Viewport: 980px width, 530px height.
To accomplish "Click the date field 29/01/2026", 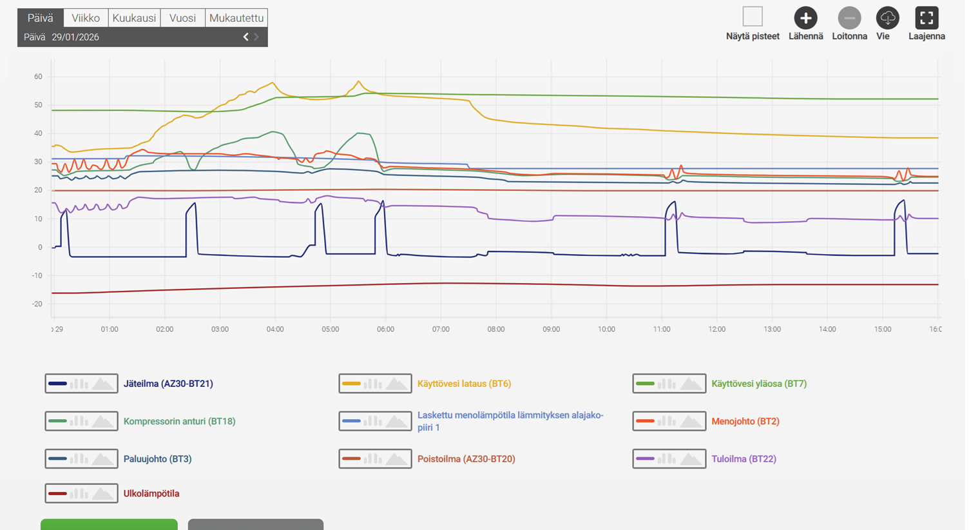I will [75, 37].
